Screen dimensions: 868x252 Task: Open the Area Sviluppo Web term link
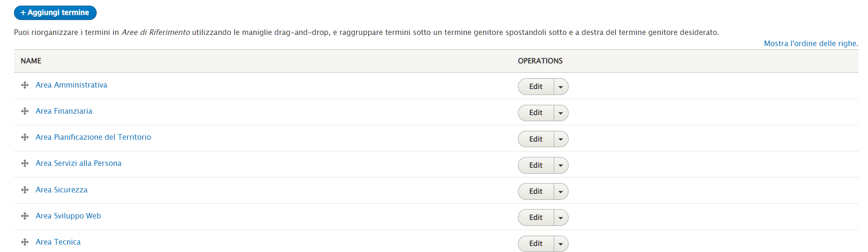tap(68, 216)
